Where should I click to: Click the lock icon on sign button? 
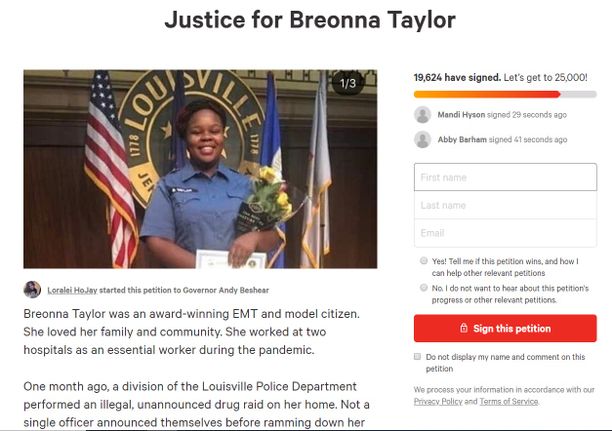[x=463, y=328]
